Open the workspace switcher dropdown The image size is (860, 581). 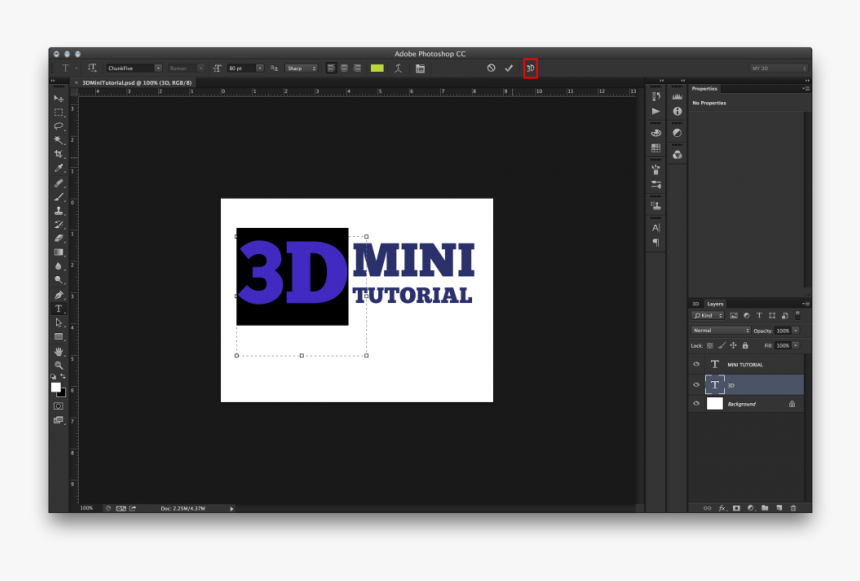779,68
